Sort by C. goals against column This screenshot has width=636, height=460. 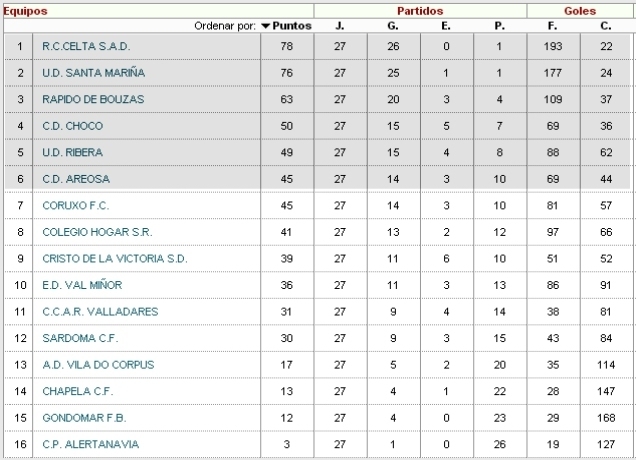tap(606, 26)
